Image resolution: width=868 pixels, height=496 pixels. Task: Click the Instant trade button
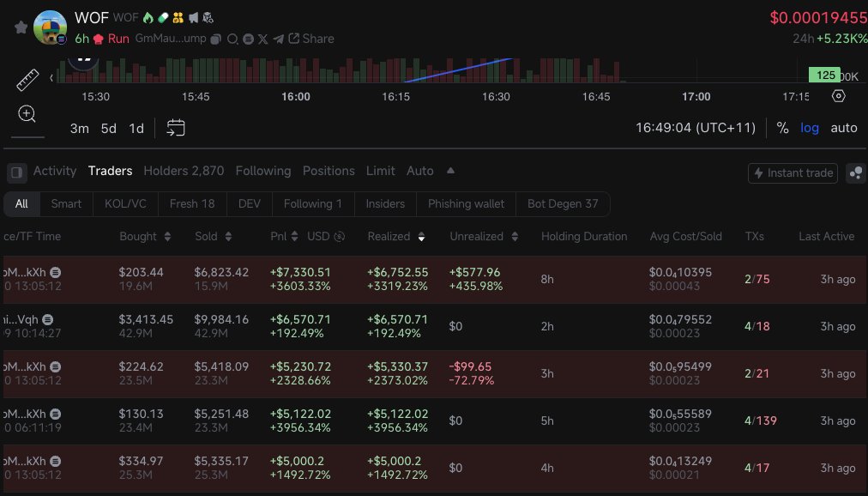pyautogui.click(x=793, y=173)
